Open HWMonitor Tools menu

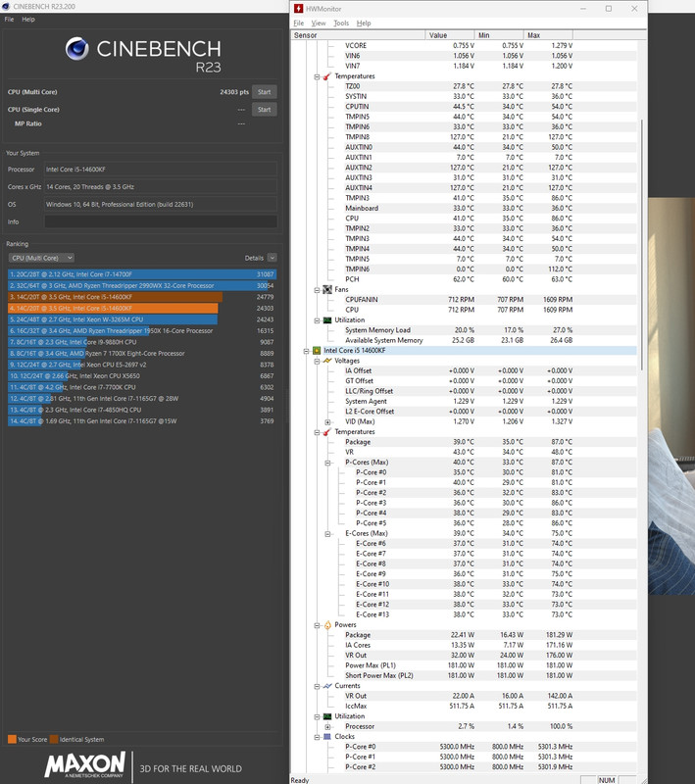(x=341, y=23)
